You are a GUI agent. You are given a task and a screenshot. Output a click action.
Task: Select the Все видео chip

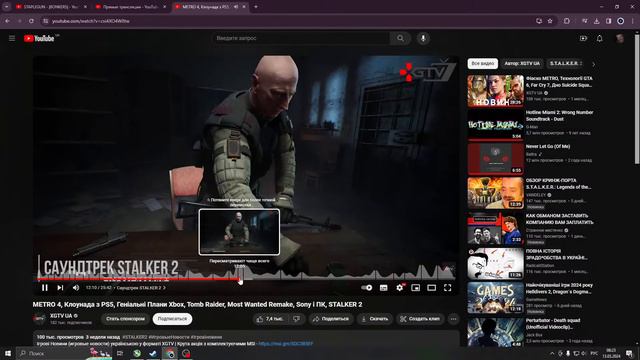coord(482,63)
